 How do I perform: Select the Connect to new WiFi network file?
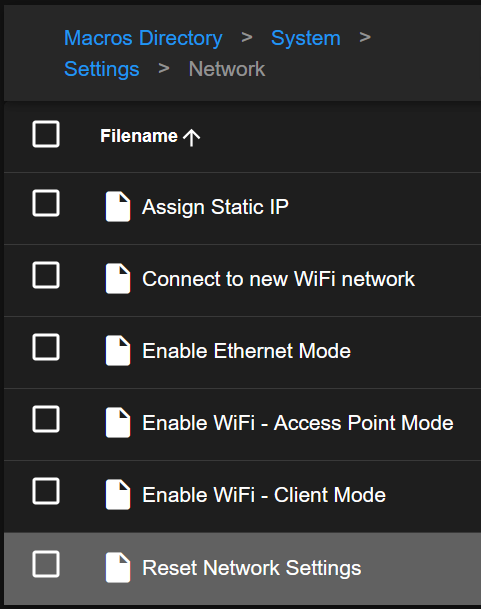coord(278,279)
